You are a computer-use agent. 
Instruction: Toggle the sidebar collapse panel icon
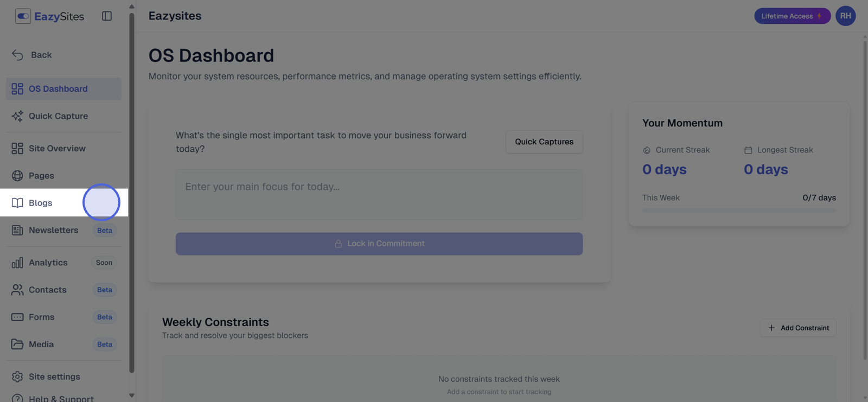107,16
